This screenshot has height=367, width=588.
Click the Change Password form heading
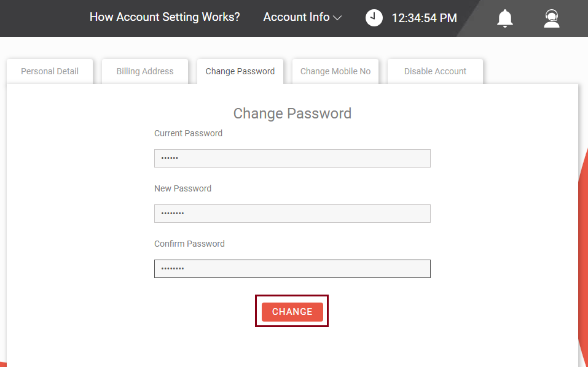(292, 114)
